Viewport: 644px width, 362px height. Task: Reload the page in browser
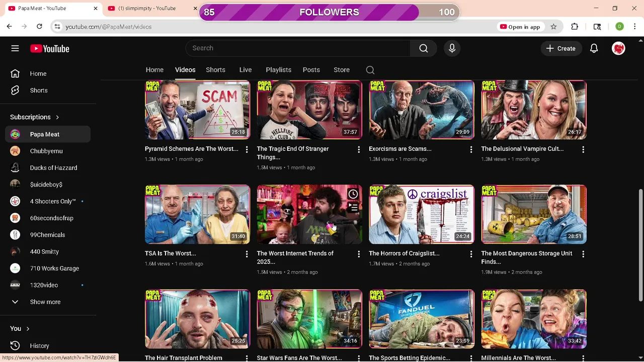click(x=39, y=26)
